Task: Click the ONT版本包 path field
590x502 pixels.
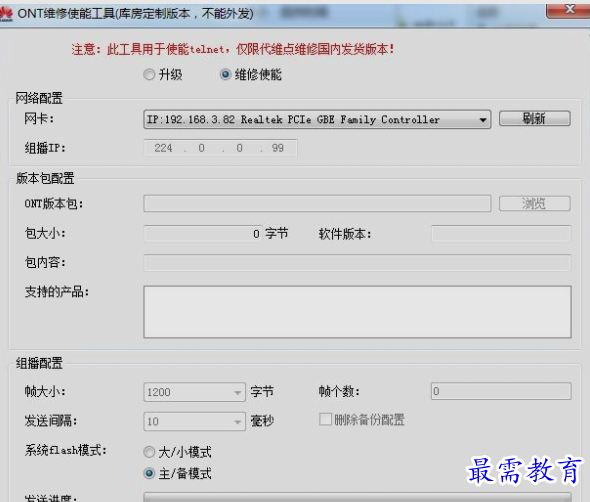Action: (317, 203)
